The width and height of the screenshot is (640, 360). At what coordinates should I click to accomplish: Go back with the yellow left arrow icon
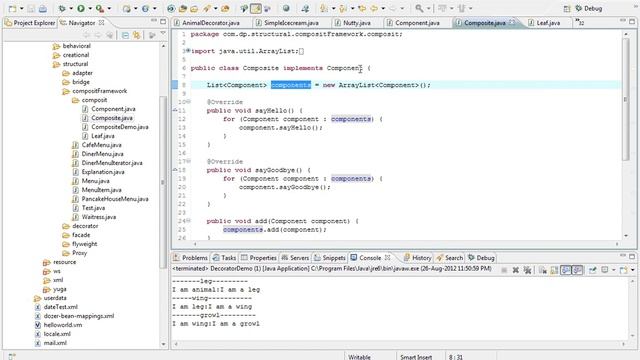click(373, 8)
